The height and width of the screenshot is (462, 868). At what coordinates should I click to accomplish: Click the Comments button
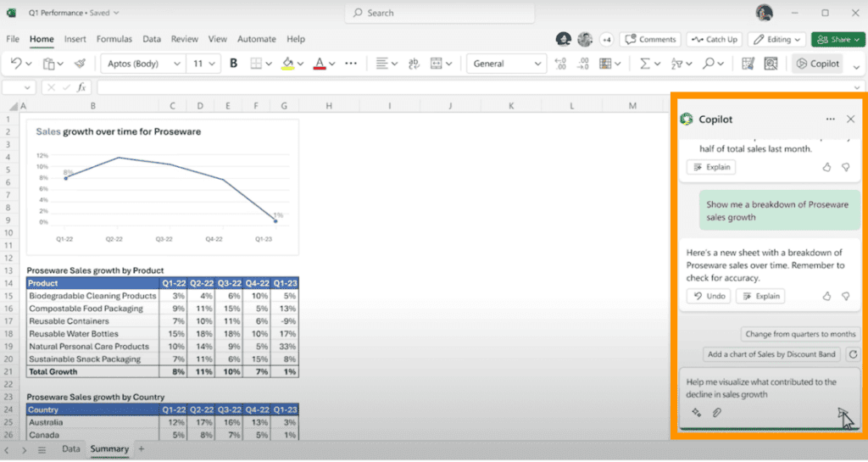(650, 39)
